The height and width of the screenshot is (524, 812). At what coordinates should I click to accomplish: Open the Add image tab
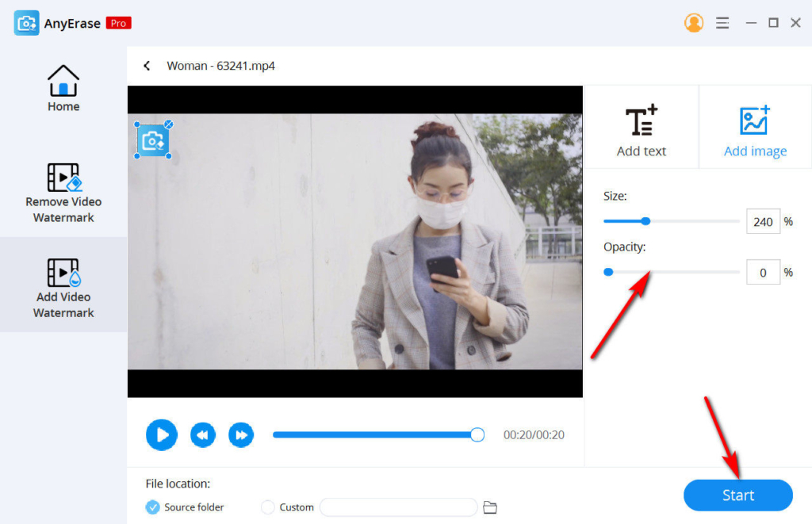[754, 127]
